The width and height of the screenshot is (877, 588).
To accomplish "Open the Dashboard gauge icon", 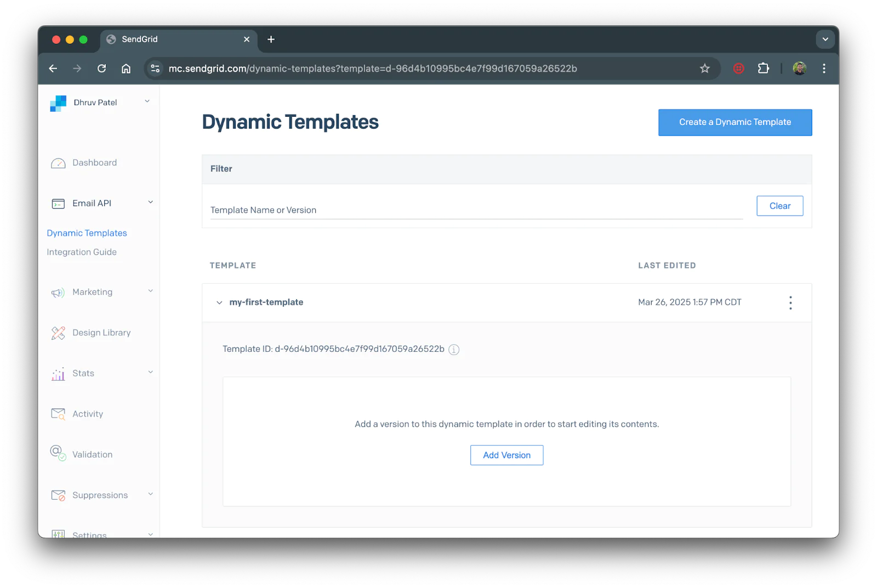I will tap(58, 163).
